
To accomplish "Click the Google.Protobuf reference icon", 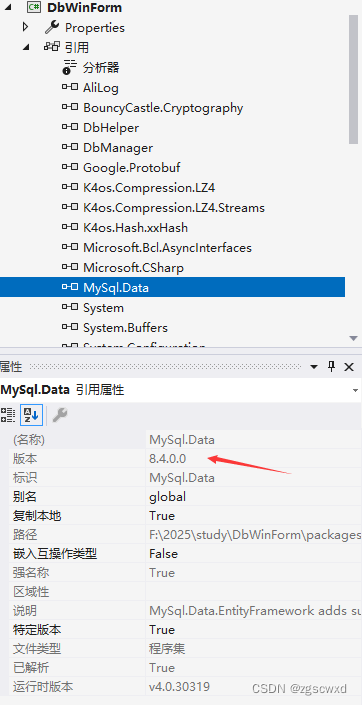I will (70, 167).
